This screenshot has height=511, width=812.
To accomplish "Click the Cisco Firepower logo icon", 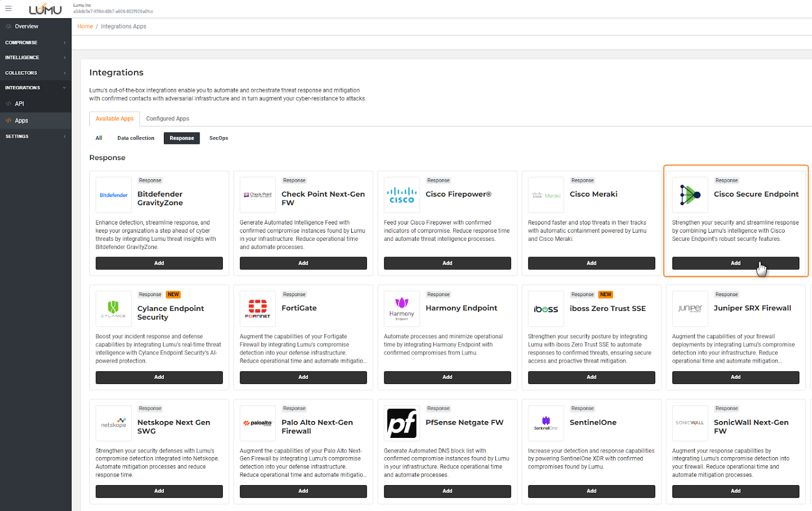I will [x=401, y=195].
